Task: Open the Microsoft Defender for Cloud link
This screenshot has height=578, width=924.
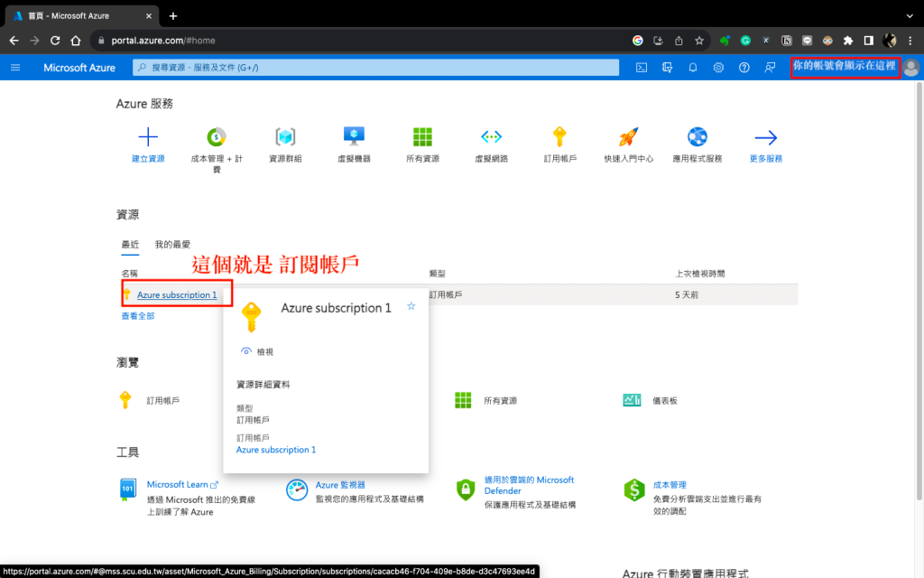Action: click(x=529, y=485)
